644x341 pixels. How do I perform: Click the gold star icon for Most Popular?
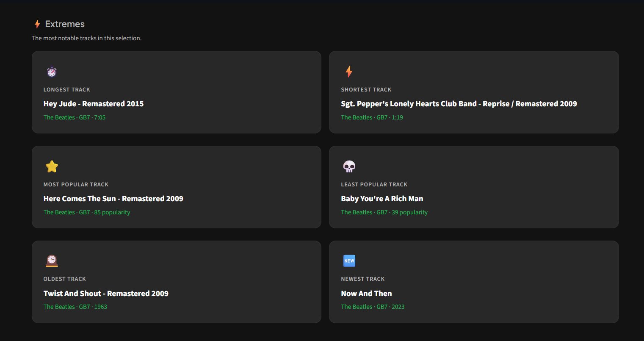coord(52,166)
